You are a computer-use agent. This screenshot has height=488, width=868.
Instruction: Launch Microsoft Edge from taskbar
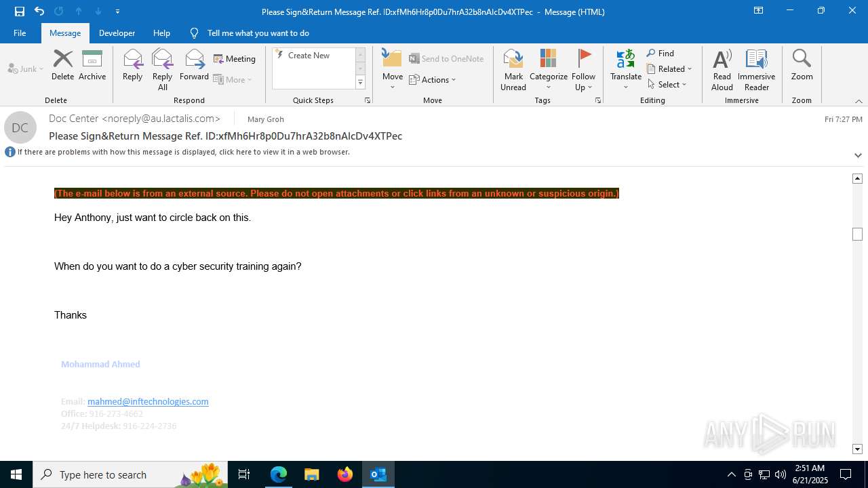[279, 474]
